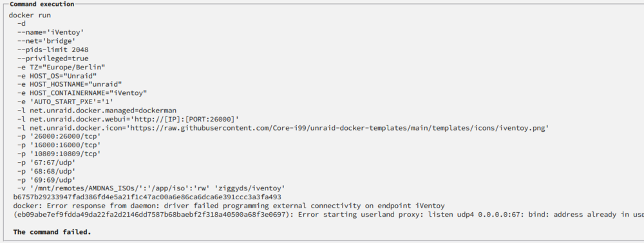This screenshot has width=644, height=243.
Task: Click the --pids-limit 2048 line
Action: tap(53, 50)
